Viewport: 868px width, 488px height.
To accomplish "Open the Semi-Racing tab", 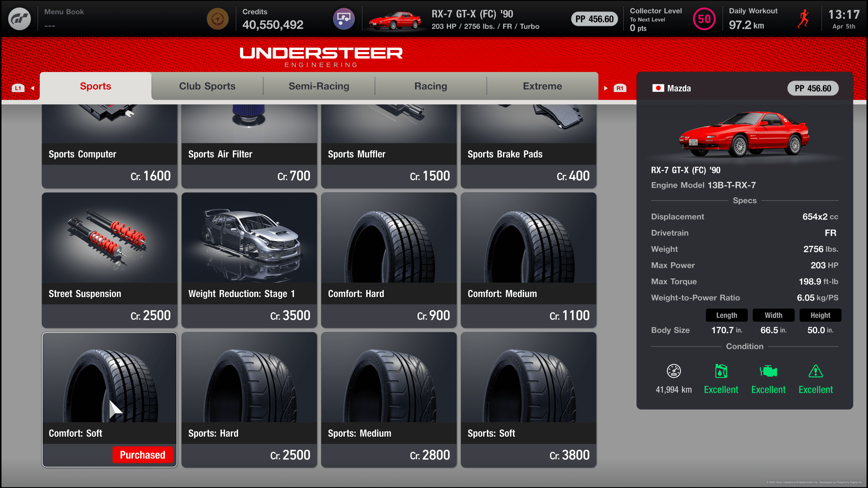I will click(319, 86).
